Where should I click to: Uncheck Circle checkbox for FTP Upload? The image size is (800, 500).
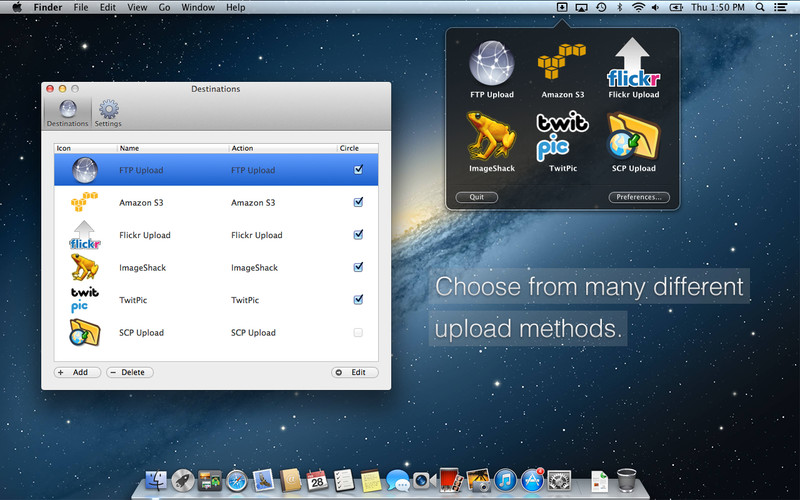358,169
